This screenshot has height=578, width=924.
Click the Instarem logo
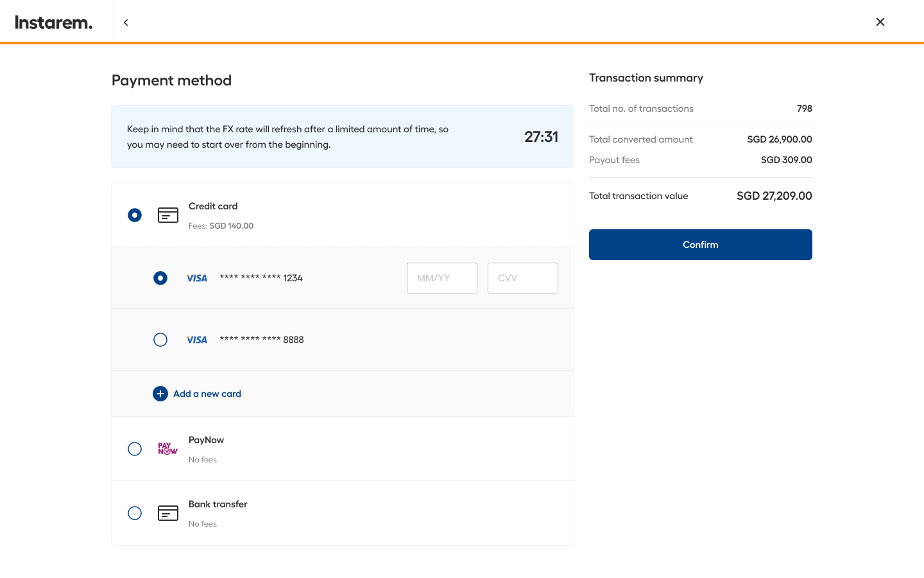click(54, 22)
